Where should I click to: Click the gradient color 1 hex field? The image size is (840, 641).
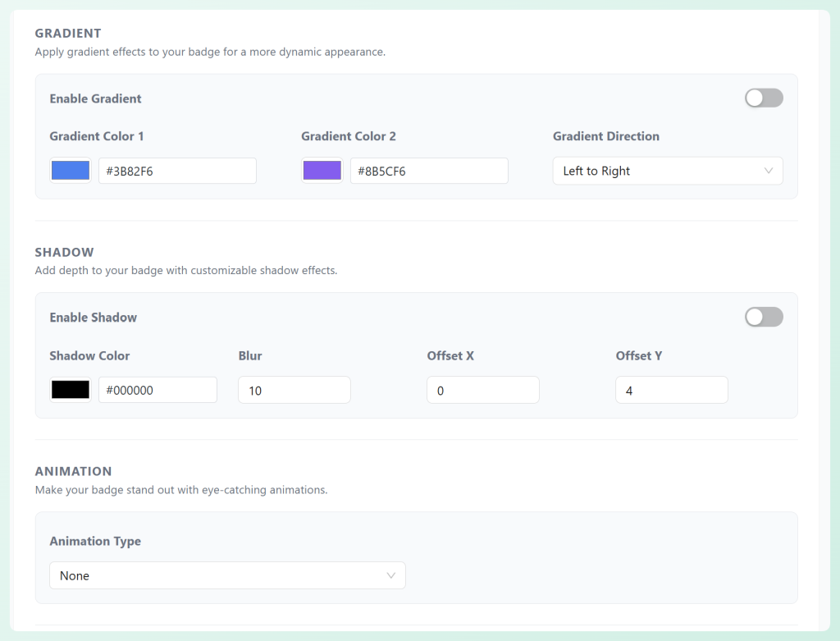pyautogui.click(x=177, y=170)
